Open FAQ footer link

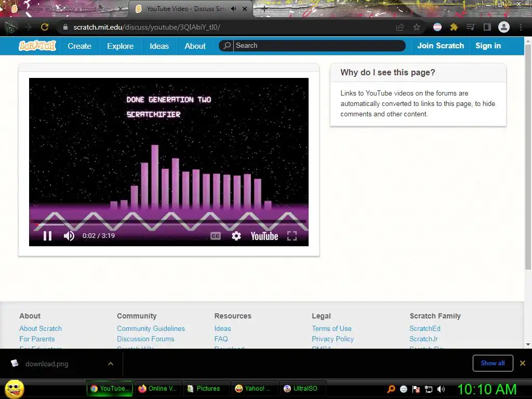coord(221,339)
